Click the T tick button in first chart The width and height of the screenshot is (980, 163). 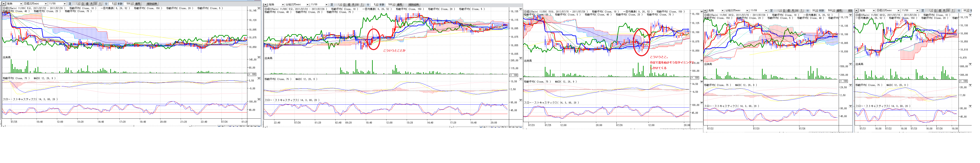100,4
